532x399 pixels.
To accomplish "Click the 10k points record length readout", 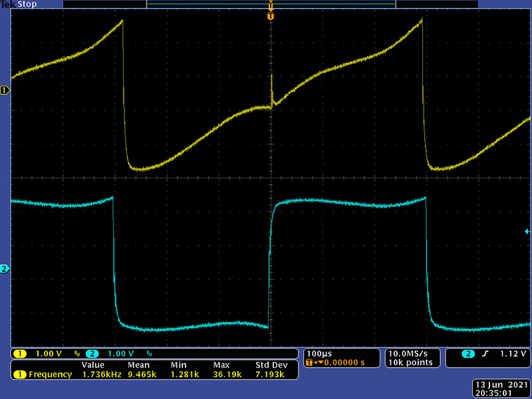I will pos(410,362).
